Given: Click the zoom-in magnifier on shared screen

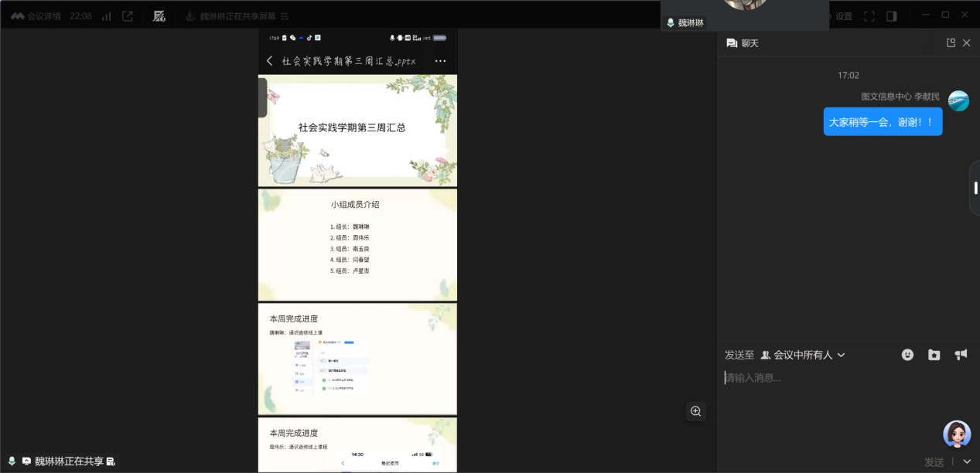Looking at the screenshot, I should [x=696, y=411].
